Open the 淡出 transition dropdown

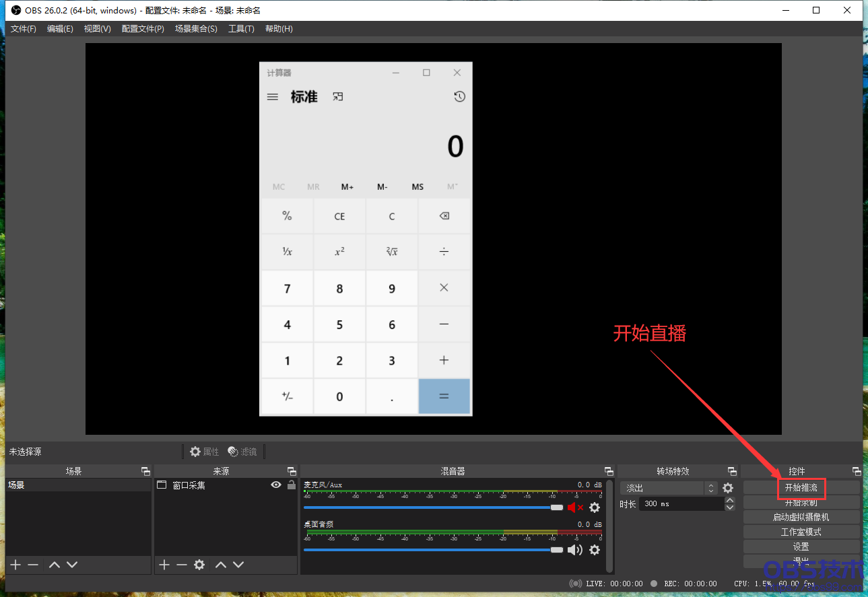tap(669, 488)
